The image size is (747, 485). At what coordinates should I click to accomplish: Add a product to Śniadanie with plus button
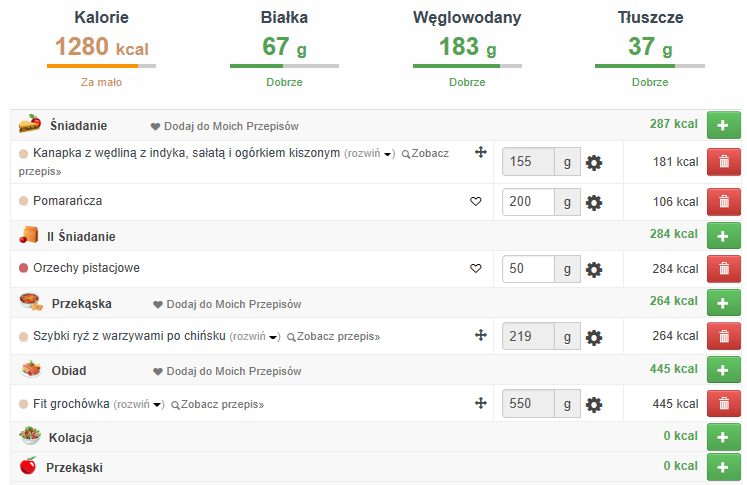pos(724,125)
